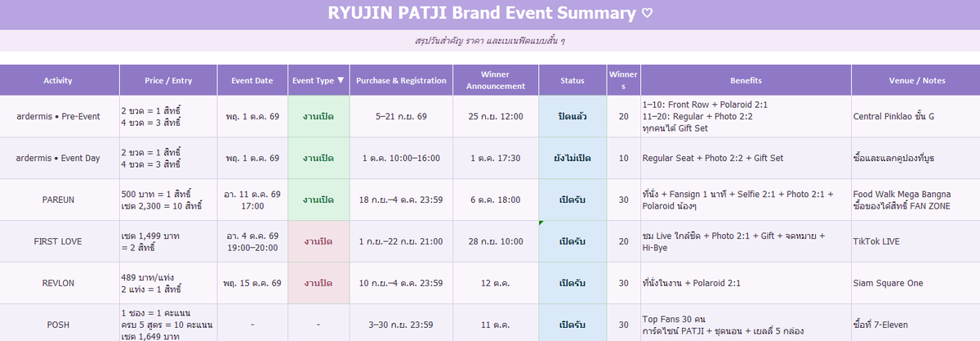Select the 6 ต.ค. 18:00 announcement cell

tap(496, 200)
